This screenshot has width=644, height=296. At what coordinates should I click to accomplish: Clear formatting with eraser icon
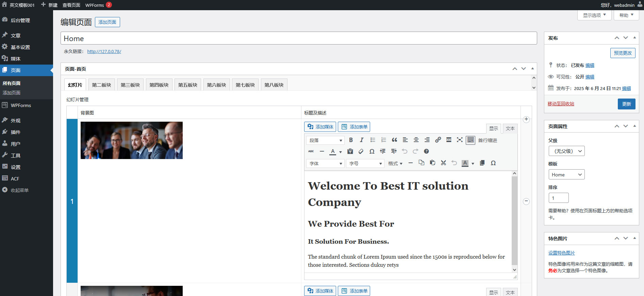(361, 152)
